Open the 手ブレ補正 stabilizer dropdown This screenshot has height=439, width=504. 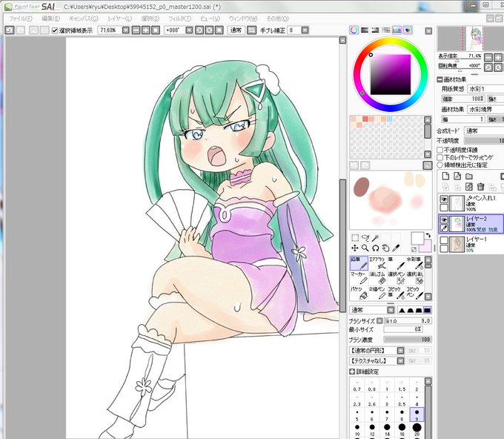[x=305, y=30]
